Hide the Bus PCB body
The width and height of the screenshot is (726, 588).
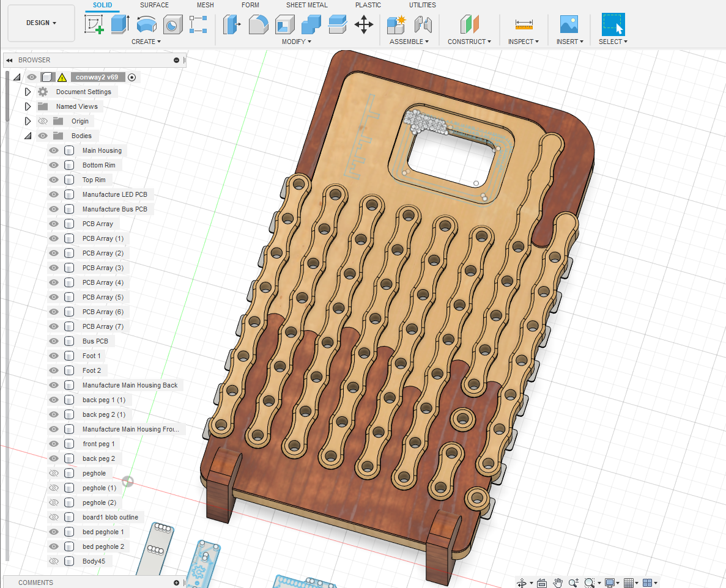click(x=54, y=341)
